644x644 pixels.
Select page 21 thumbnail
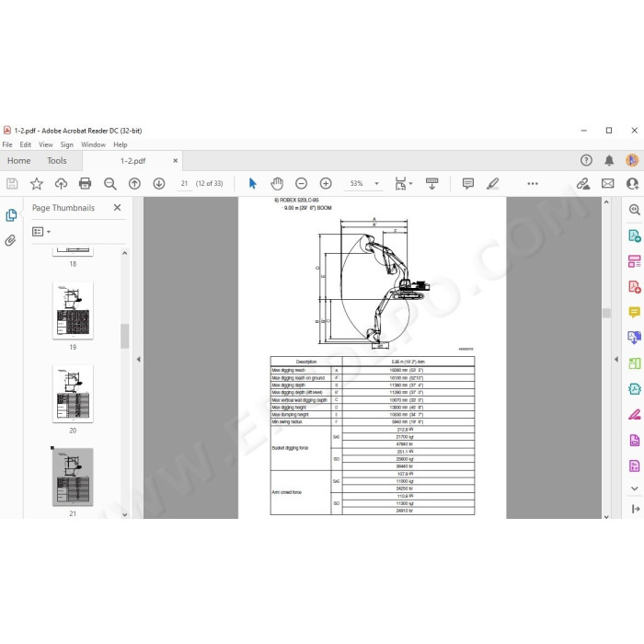click(73, 477)
